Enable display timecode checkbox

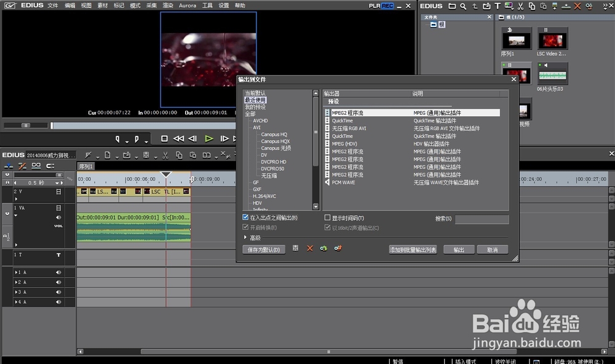327,217
